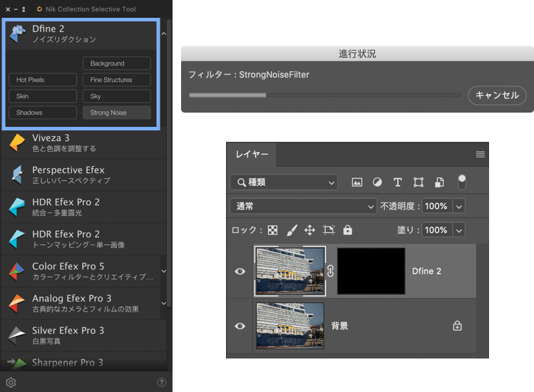This screenshot has height=392, width=534.
Task: Switch to the レイヤー tab
Action: pyautogui.click(x=252, y=154)
